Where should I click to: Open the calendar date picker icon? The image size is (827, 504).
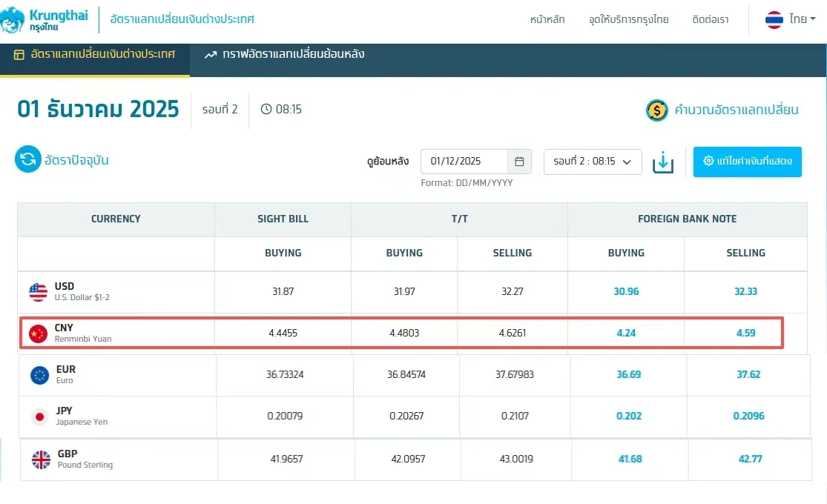point(519,162)
